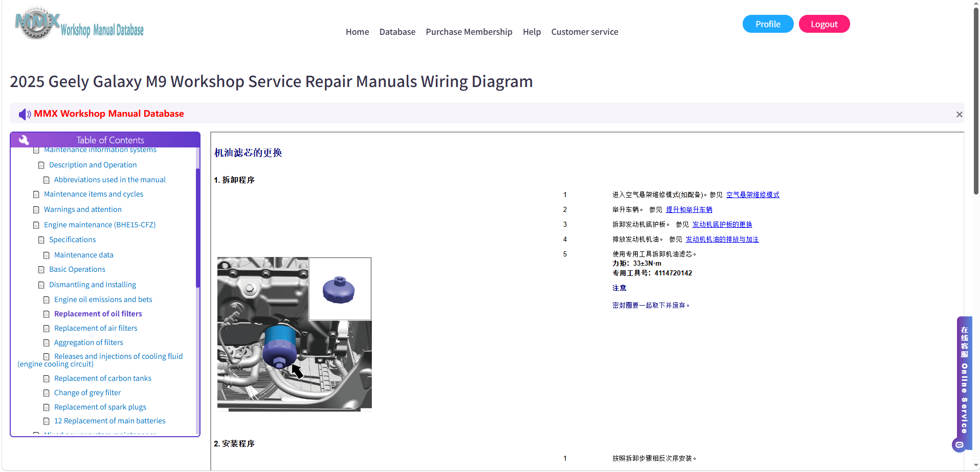Open Description and Operation in the contents tree

(x=93, y=165)
